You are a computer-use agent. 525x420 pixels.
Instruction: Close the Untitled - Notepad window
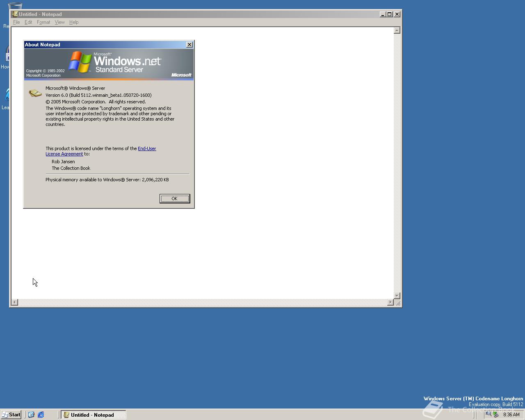click(397, 14)
